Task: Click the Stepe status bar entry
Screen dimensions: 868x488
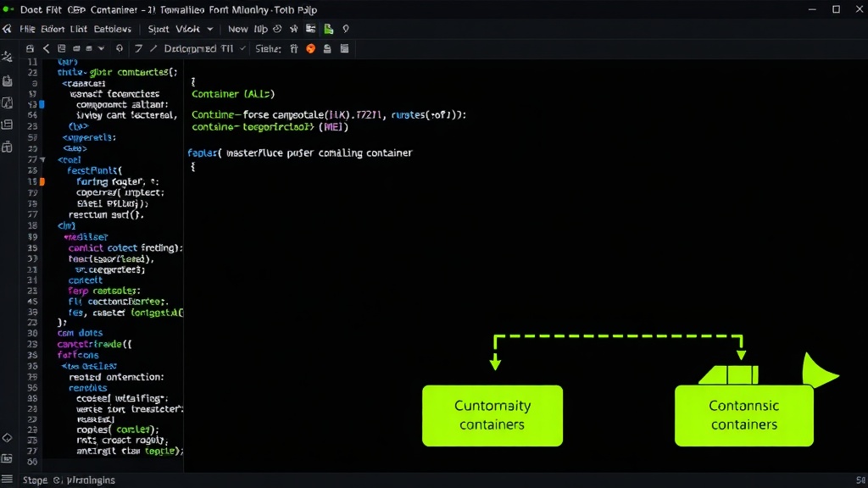Action: 35,480
